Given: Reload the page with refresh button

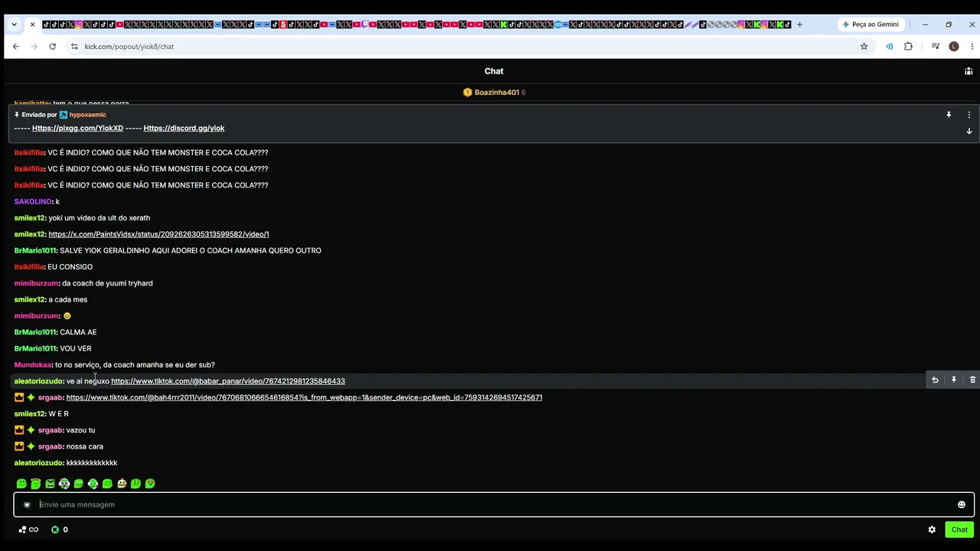Looking at the screenshot, I should pos(52,47).
